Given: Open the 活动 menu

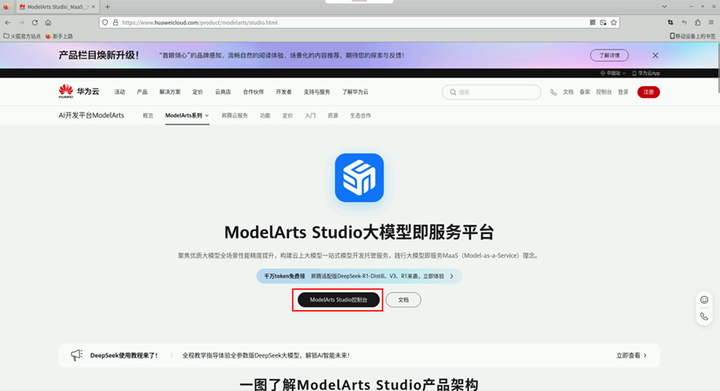Looking at the screenshot, I should 120,92.
